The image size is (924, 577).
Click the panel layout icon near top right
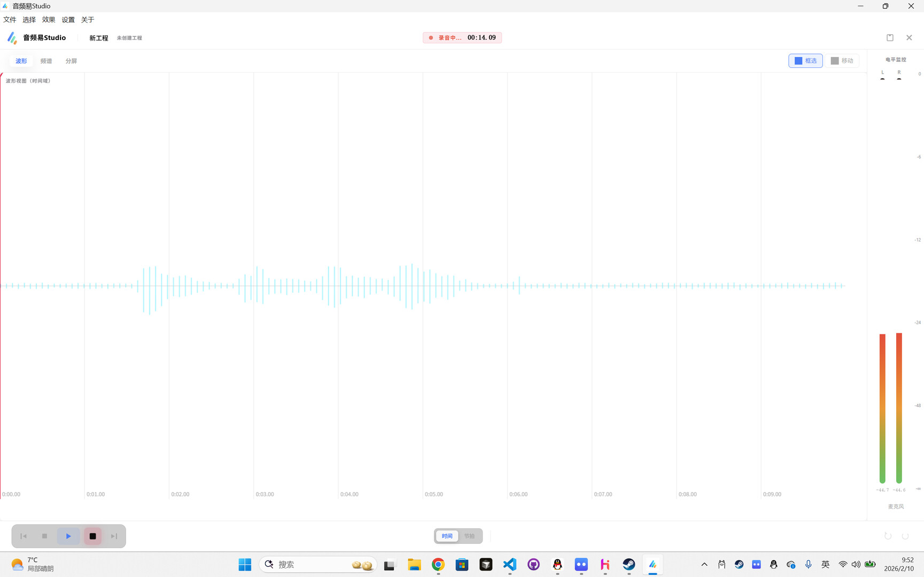click(890, 37)
